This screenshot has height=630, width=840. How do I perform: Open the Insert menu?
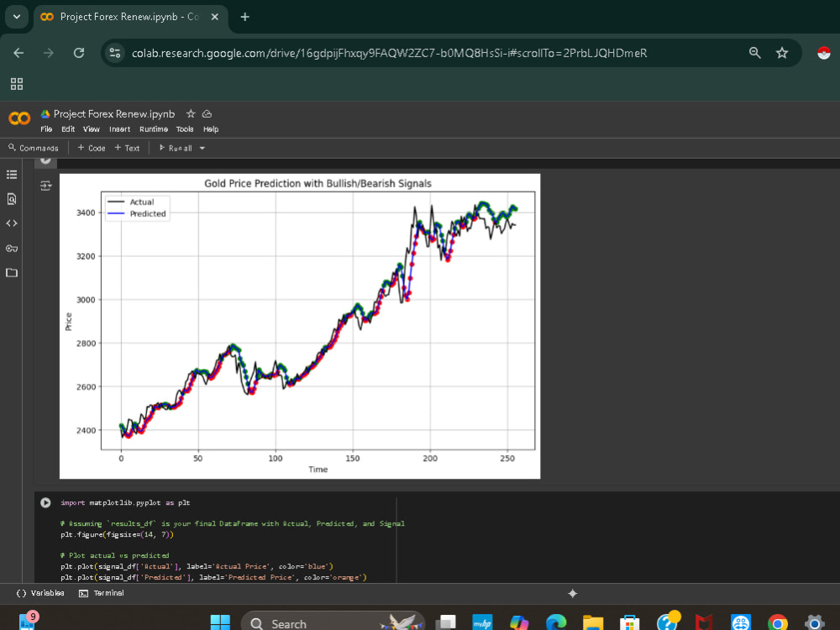point(119,129)
